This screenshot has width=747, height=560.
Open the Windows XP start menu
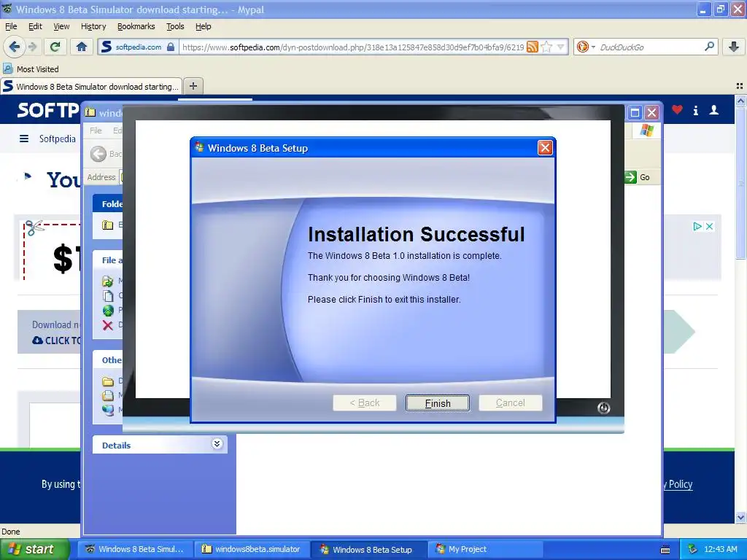[34, 549]
